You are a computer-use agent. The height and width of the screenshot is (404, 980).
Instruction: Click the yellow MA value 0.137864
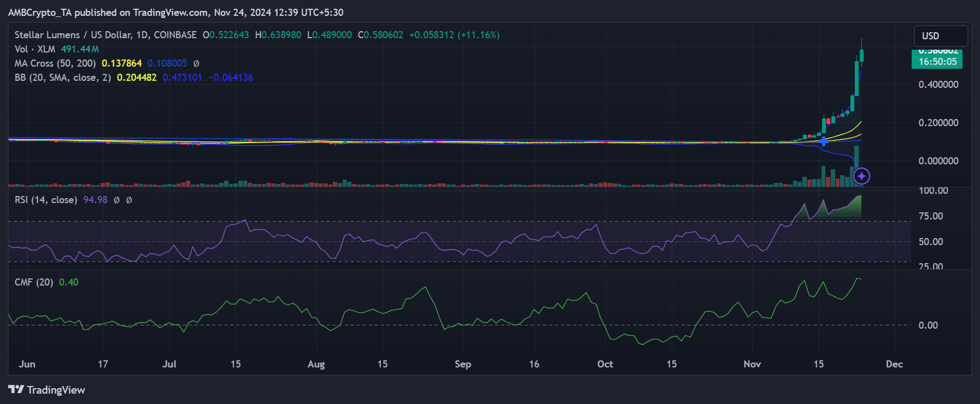tap(121, 63)
